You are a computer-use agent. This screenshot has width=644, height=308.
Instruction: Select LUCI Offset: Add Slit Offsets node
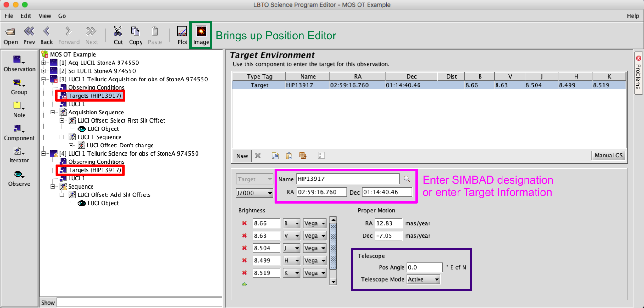tap(114, 195)
